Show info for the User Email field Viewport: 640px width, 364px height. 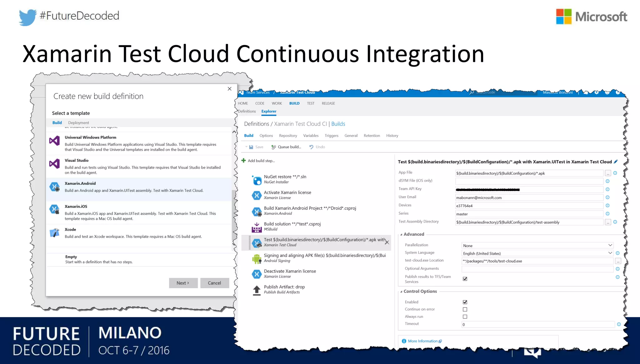[607, 197]
